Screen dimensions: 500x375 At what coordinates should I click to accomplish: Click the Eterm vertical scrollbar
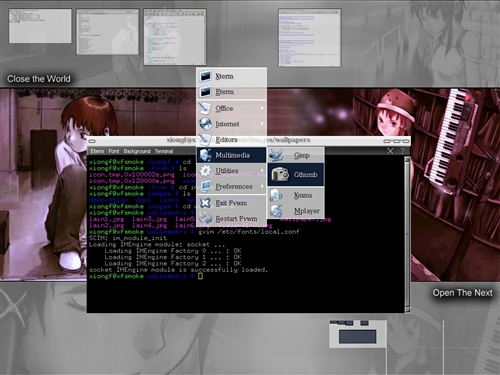tap(407, 234)
